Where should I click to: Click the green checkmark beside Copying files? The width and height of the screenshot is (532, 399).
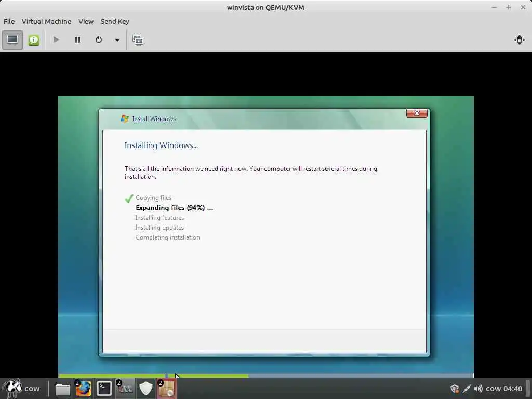(129, 198)
